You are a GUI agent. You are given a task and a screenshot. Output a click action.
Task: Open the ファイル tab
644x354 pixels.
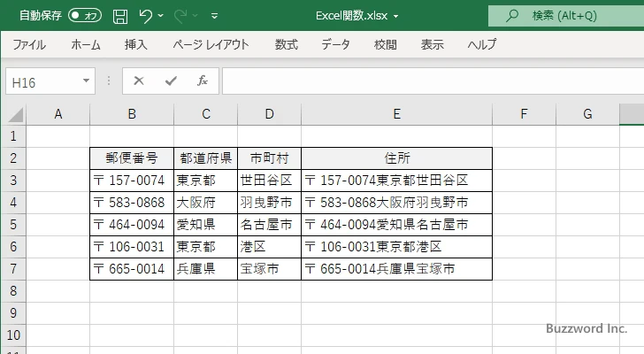pos(29,44)
